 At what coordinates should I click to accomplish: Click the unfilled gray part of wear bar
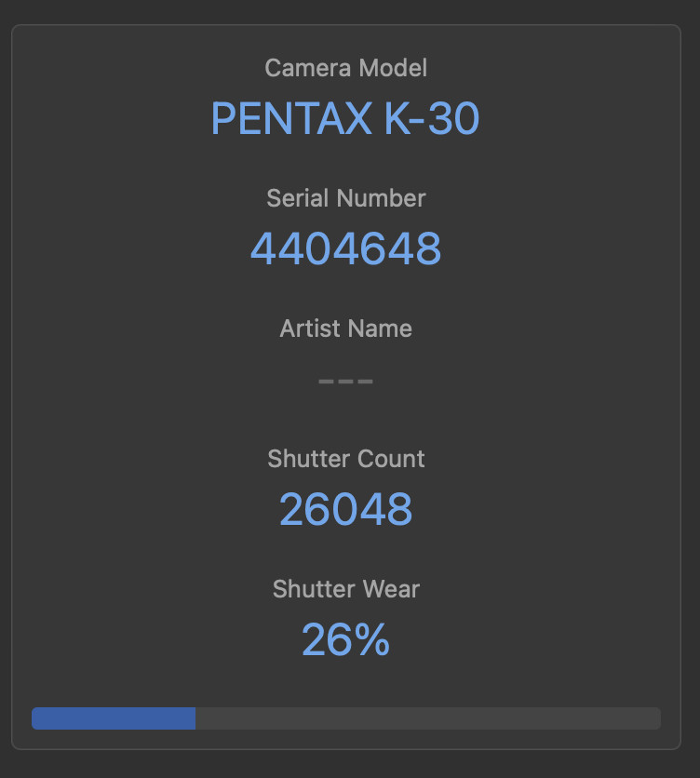(428, 718)
